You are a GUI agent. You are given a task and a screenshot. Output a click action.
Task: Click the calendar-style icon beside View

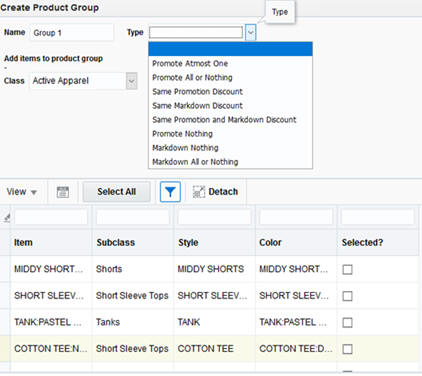63,192
